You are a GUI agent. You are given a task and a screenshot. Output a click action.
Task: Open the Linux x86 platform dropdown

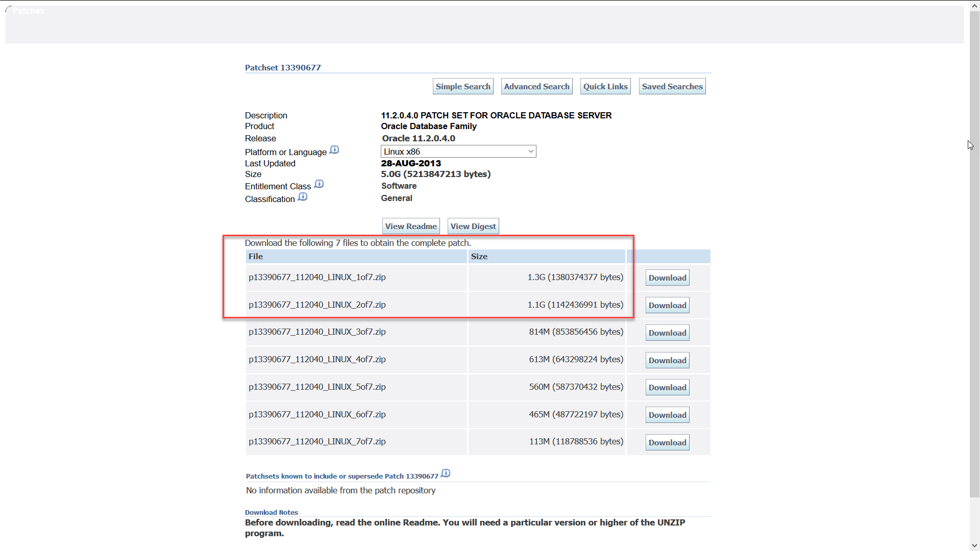click(458, 151)
